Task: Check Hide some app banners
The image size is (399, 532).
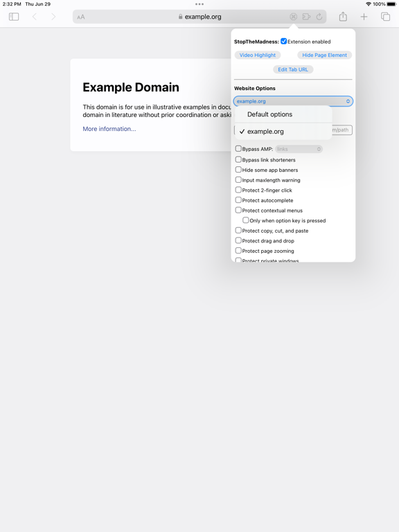Action: point(238,170)
